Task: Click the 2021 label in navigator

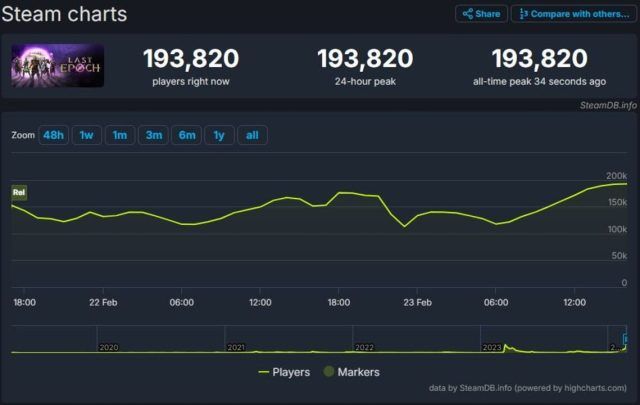Action: tap(236, 347)
